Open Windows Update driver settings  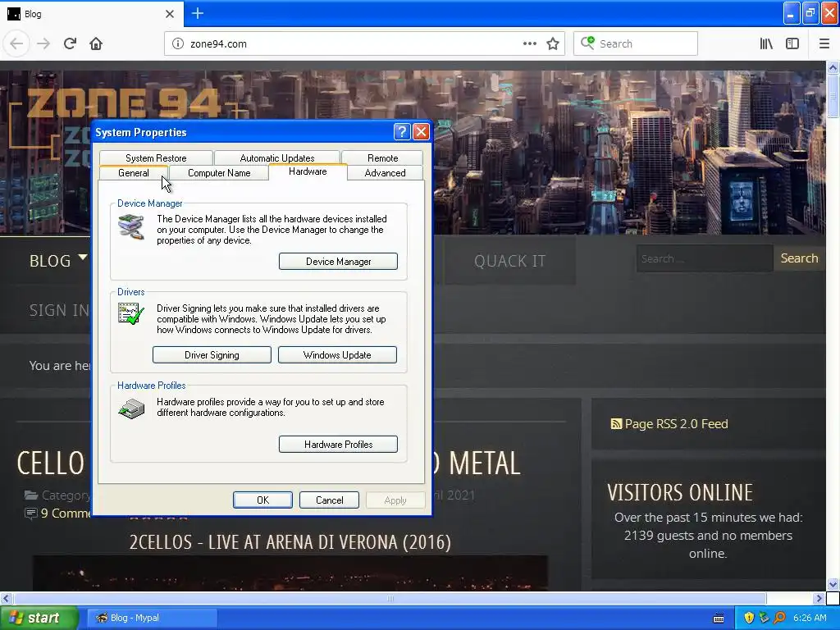(x=337, y=355)
